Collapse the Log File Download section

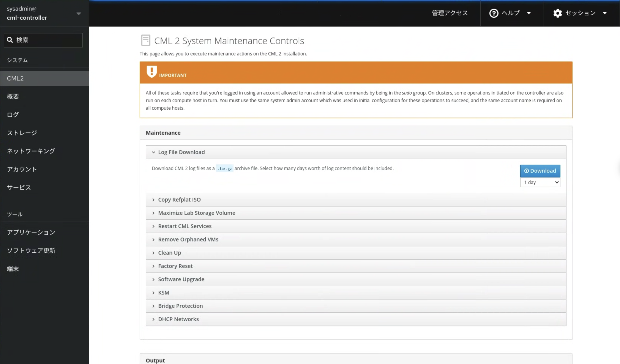coord(181,152)
